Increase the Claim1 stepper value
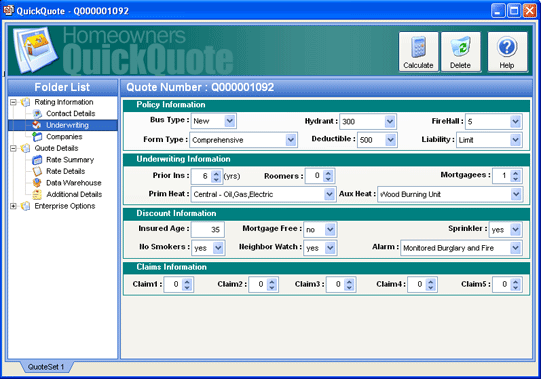This screenshot has height=379, width=541. point(187,282)
